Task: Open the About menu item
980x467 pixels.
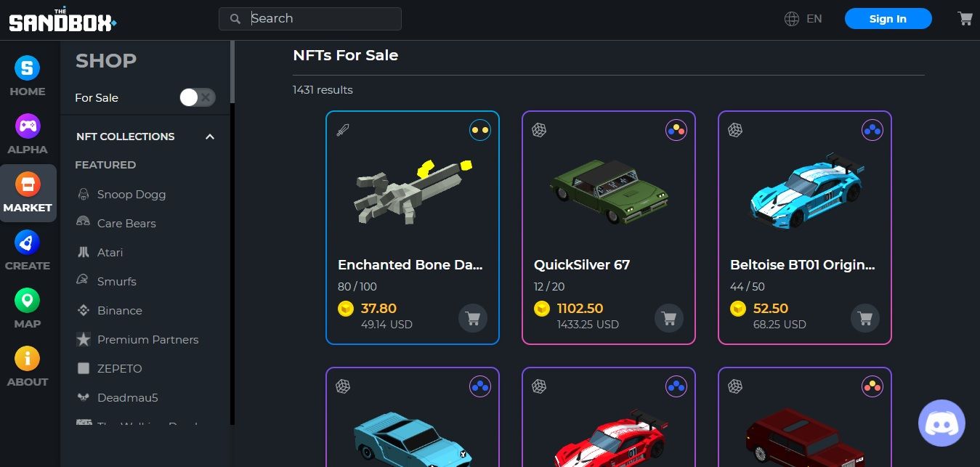Action: tap(28, 367)
